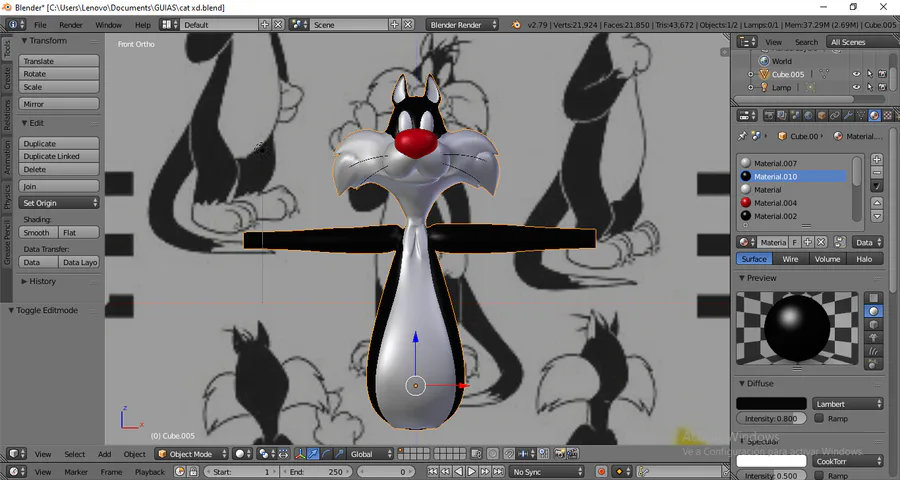Create new material with plus beside Materia field
Screen dimensions: 900x480
808,242
